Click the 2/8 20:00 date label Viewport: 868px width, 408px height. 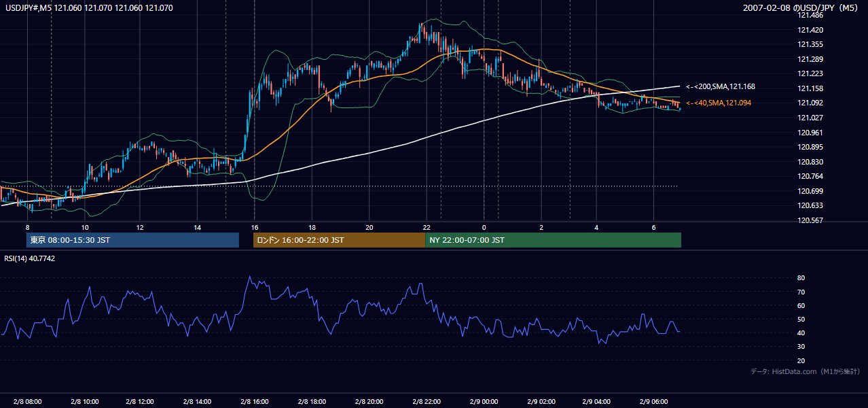click(x=370, y=401)
